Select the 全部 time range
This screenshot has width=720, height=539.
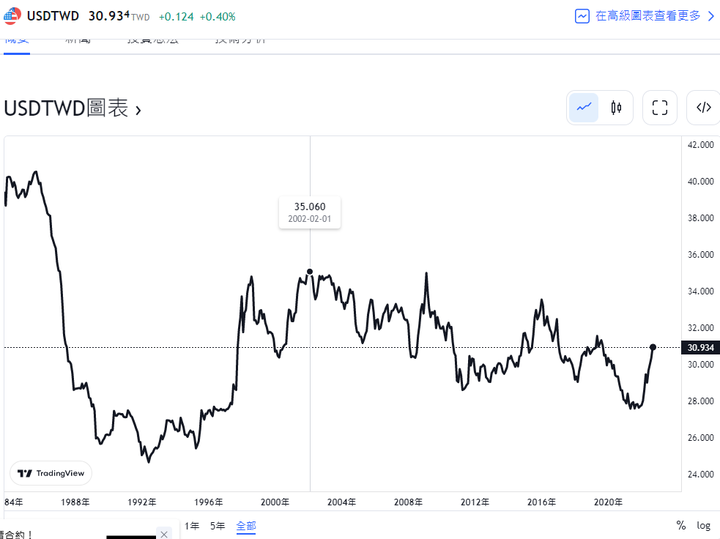click(x=246, y=526)
